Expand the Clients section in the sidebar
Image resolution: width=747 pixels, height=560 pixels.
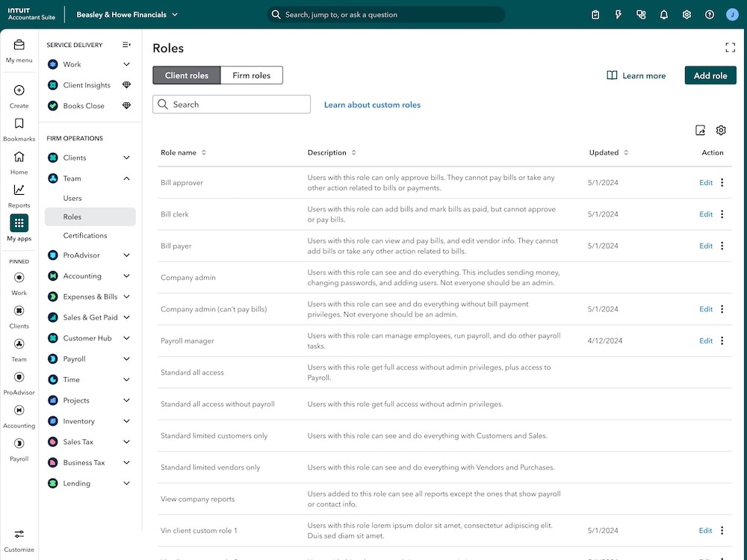pyautogui.click(x=124, y=158)
